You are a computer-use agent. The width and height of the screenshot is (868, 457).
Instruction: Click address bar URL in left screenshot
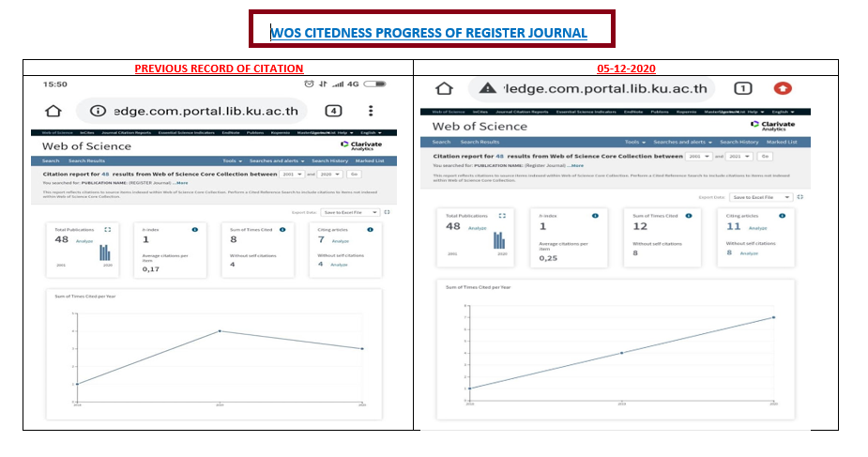tap(206, 112)
